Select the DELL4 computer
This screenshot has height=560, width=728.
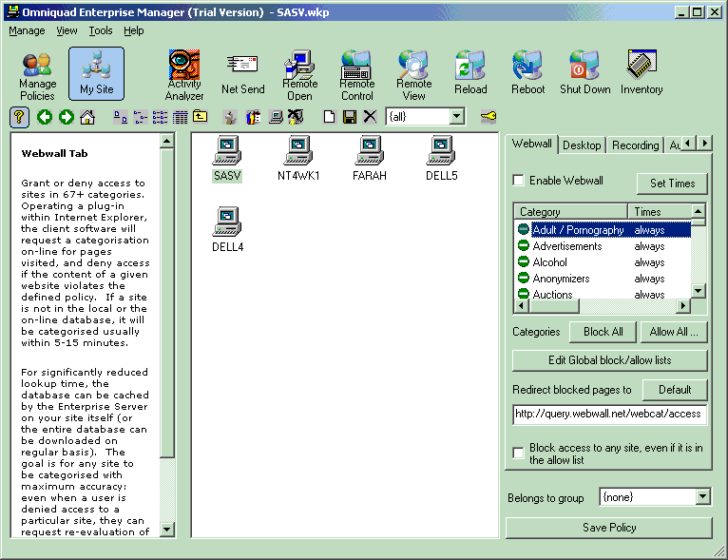[227, 229]
